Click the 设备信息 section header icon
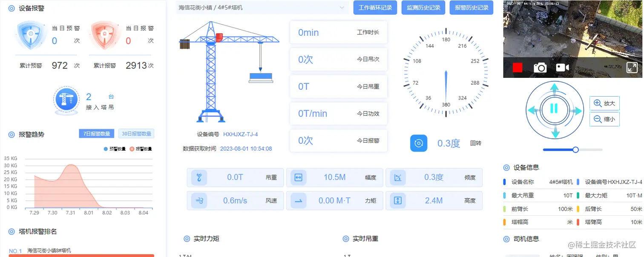Screen dimensions: 644x257 (x=506, y=168)
